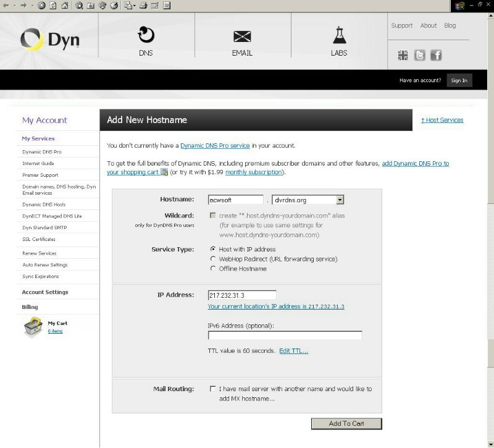Click the browser Home toolbar icon

pyautogui.click(x=64, y=6)
